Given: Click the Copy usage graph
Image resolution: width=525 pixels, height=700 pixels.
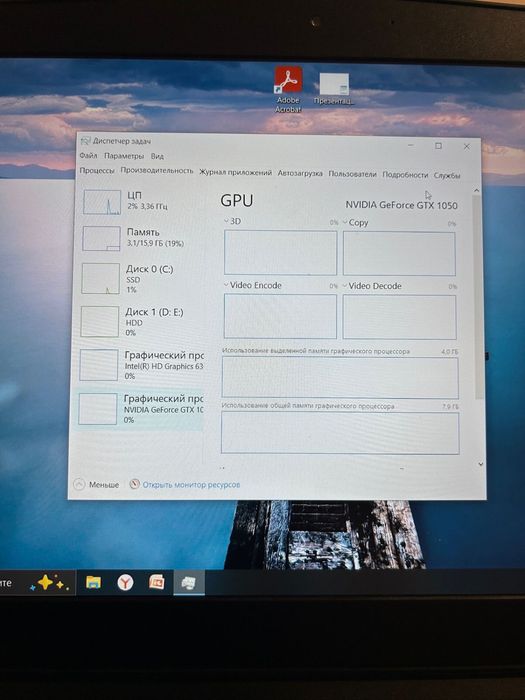Looking at the screenshot, I should (399, 254).
